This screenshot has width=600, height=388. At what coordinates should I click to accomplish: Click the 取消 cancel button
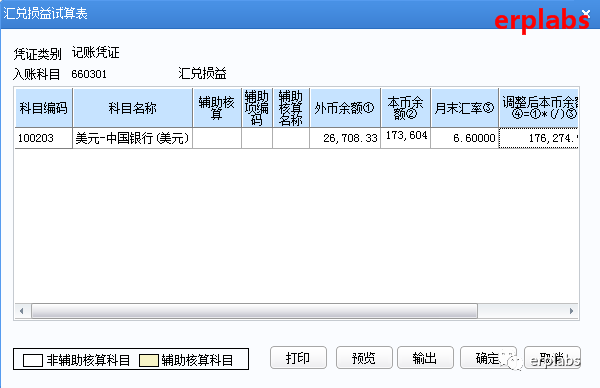(552, 358)
